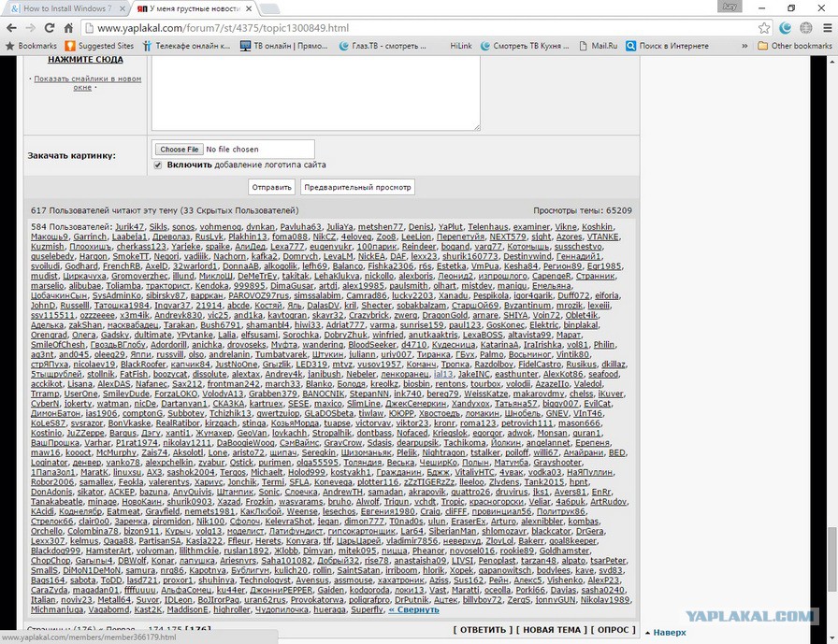This screenshot has width=838, height=644.
Task: Open the profile of user Grayshooter
Action: 557,463
